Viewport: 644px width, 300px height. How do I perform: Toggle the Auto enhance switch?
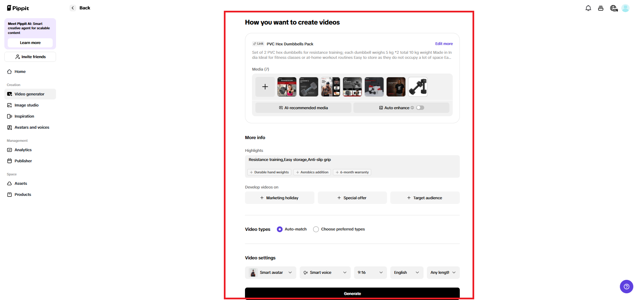click(x=420, y=108)
